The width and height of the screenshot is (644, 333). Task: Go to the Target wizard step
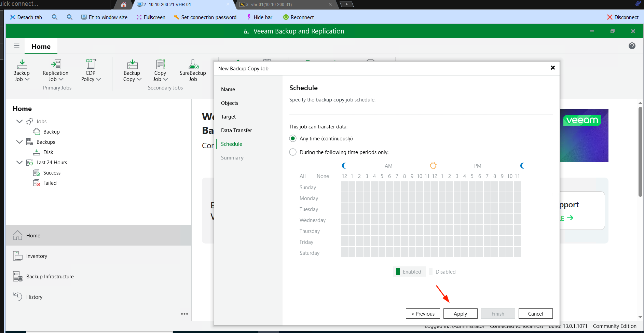[228, 116]
